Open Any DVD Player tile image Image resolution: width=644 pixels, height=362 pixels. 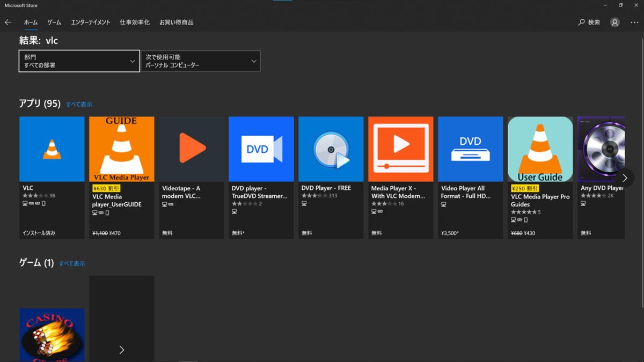click(x=601, y=149)
